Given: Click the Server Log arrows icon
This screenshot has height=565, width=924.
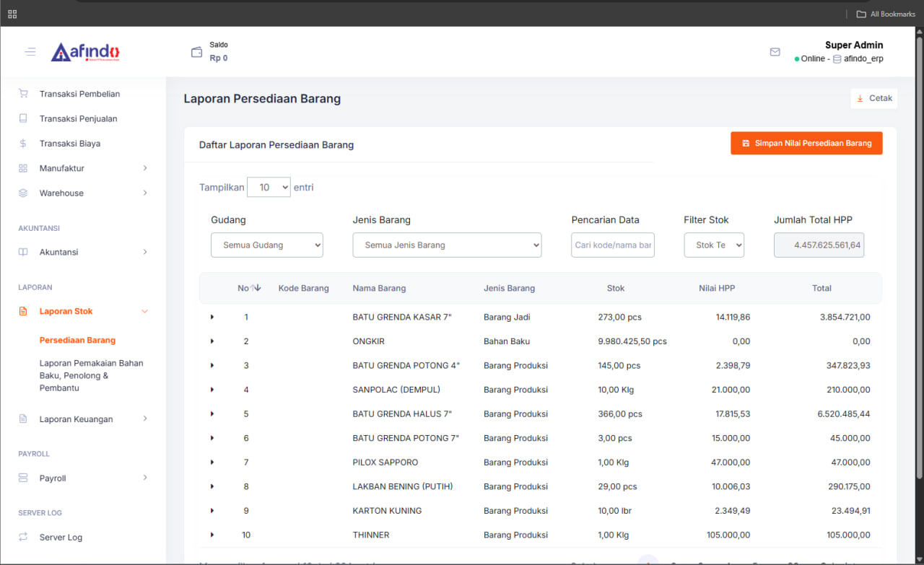Looking at the screenshot, I should click(23, 537).
